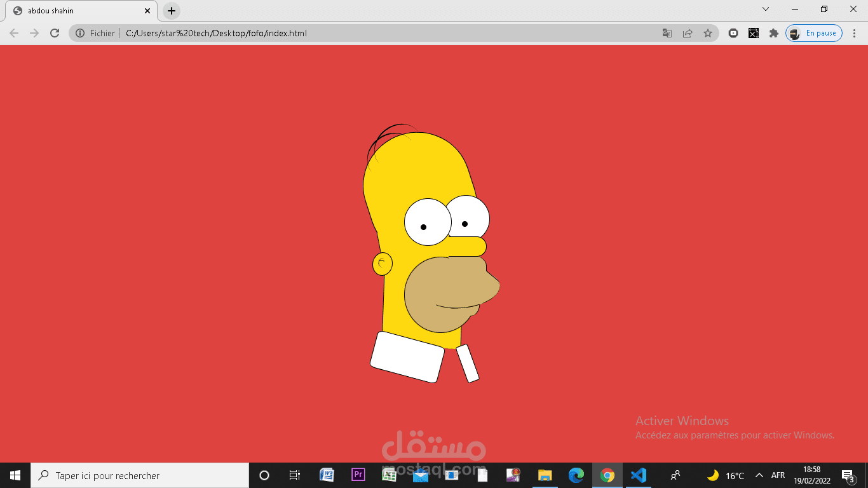Open the People icon on taskbar

(675, 475)
